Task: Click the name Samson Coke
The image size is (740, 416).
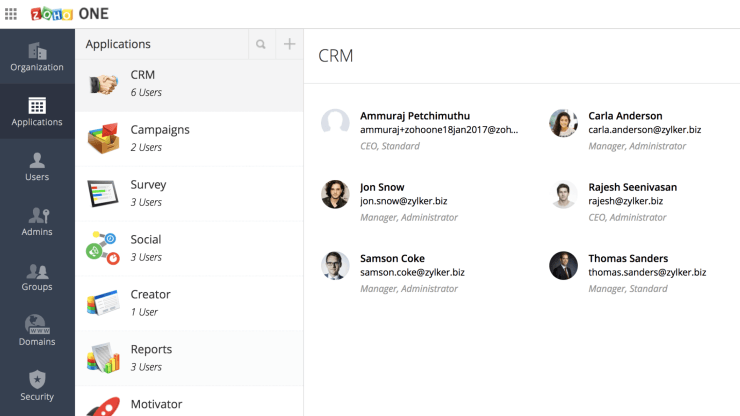Action: 392,258
